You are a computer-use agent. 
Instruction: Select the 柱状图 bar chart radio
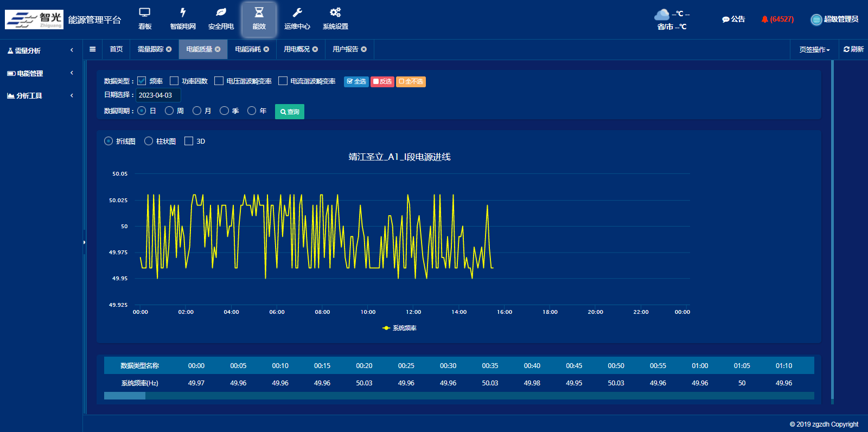coord(149,141)
